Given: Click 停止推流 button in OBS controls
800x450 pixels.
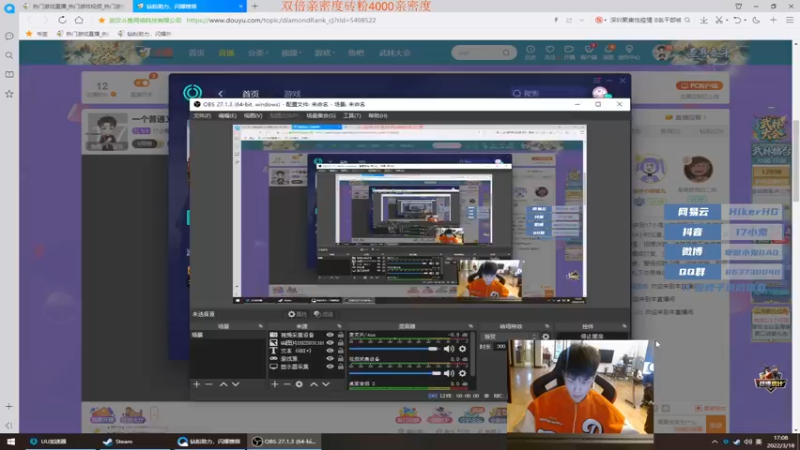Looking at the screenshot, I should point(592,337).
